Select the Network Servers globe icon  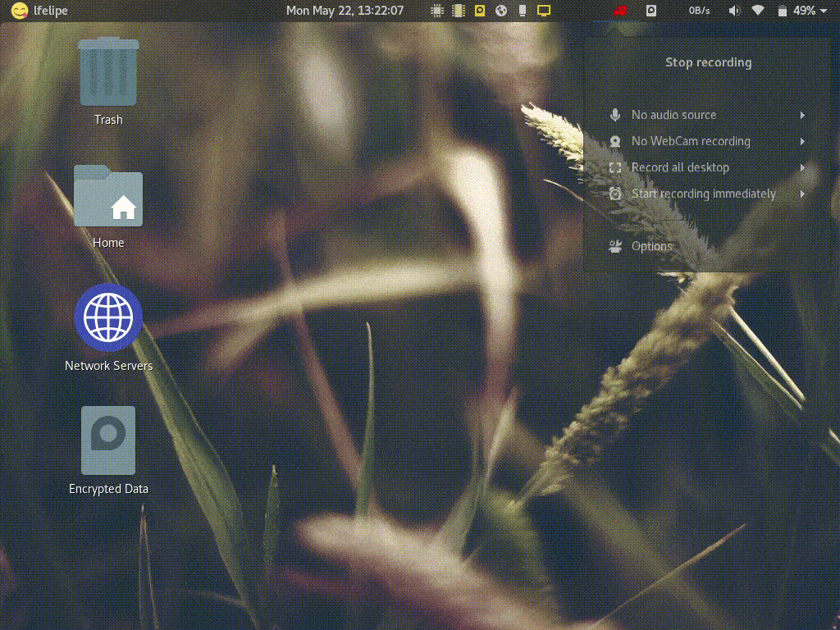108,317
